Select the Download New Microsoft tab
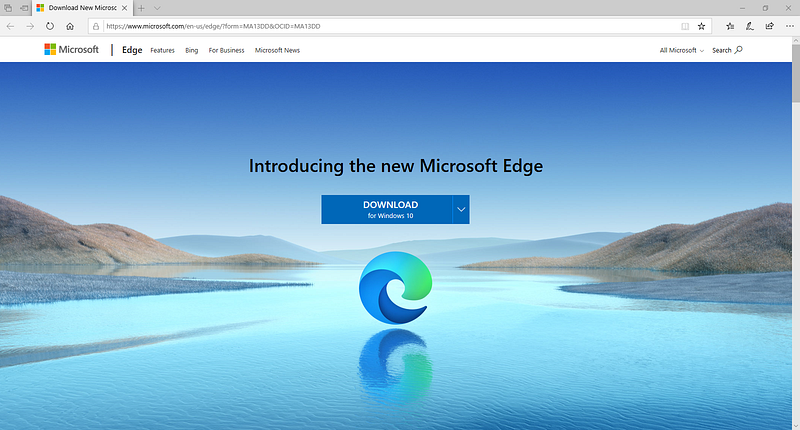 tap(82, 8)
